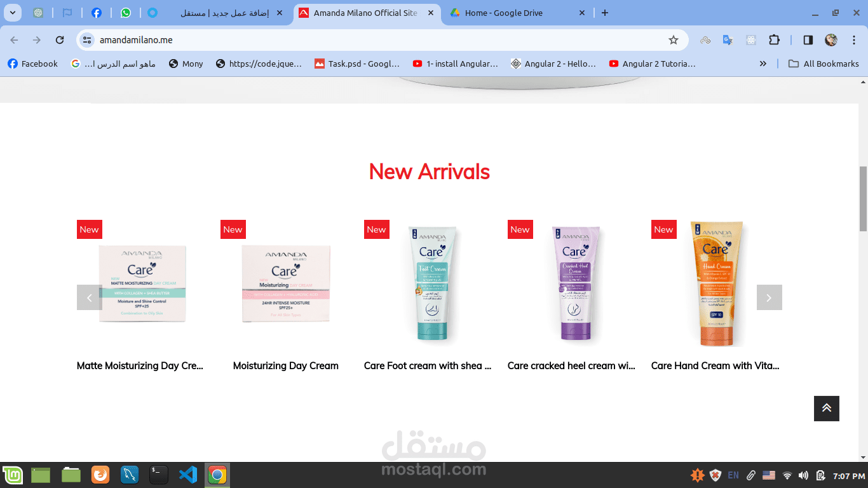Open the Wi-Fi network tray icon
The width and height of the screenshot is (868, 488).
pyautogui.click(x=787, y=475)
